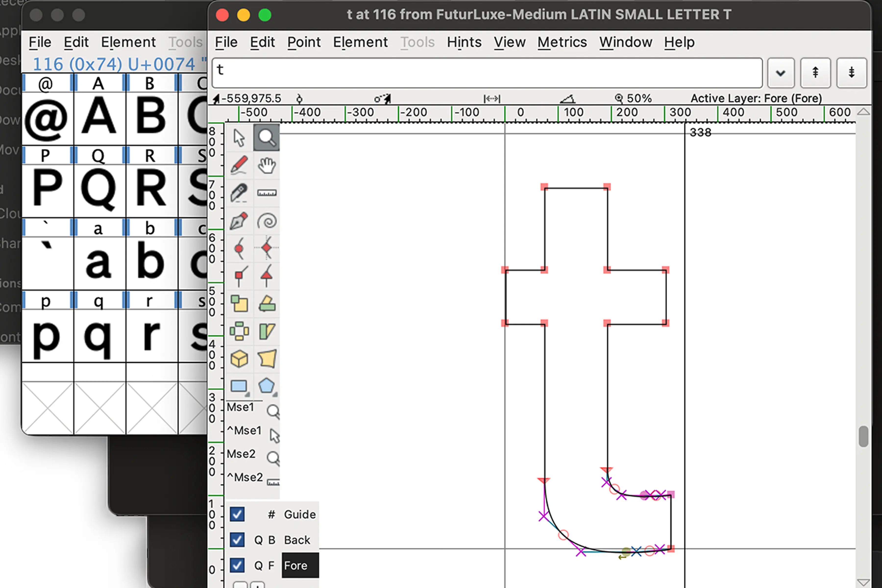Select the Freehand pencil drawing tool
Image resolution: width=882 pixels, height=588 pixels.
(239, 165)
